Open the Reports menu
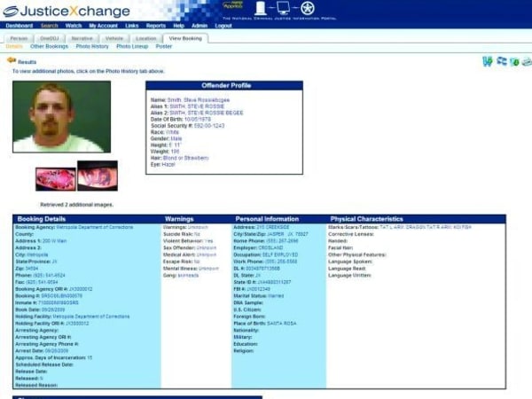 (x=155, y=26)
